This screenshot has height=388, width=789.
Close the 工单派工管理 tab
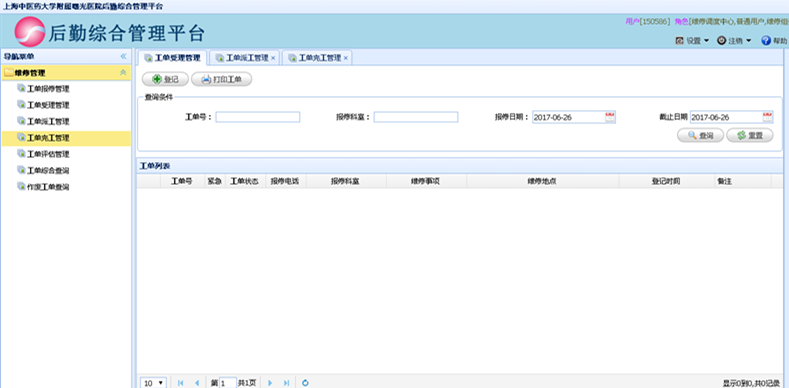(x=273, y=58)
